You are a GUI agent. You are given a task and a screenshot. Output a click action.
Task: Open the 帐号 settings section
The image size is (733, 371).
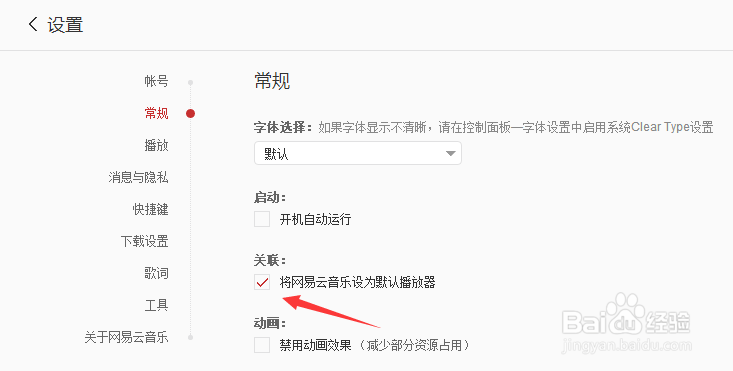(x=156, y=81)
